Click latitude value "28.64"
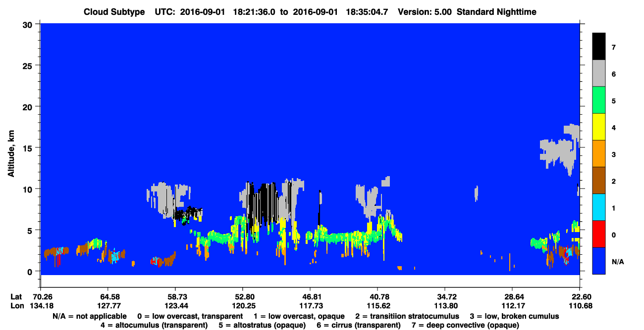 pyautogui.click(x=512, y=297)
